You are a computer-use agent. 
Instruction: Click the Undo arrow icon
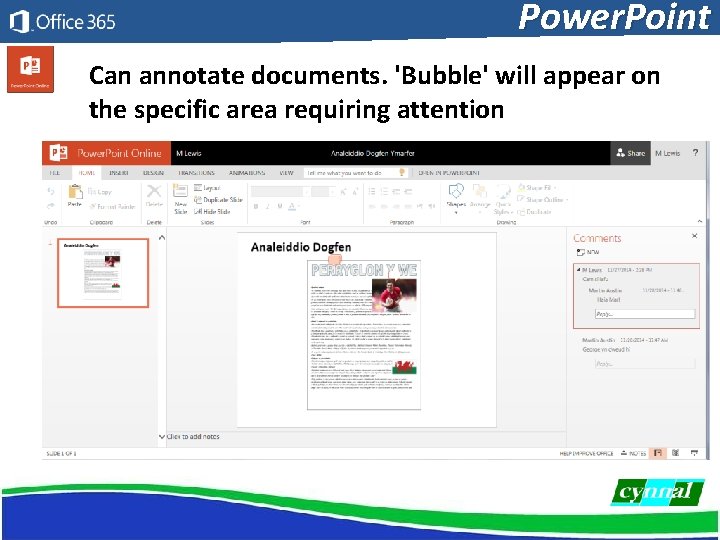(51, 191)
